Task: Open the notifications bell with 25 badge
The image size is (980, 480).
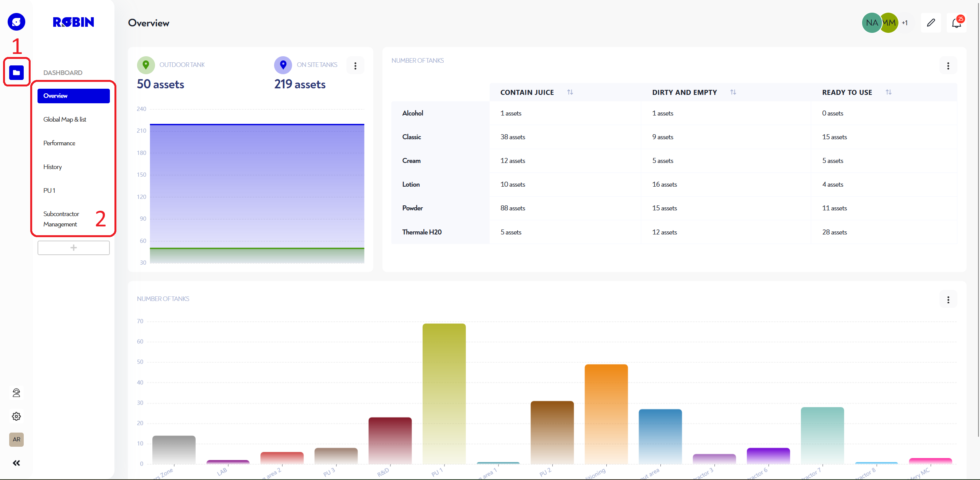Action: tap(957, 23)
